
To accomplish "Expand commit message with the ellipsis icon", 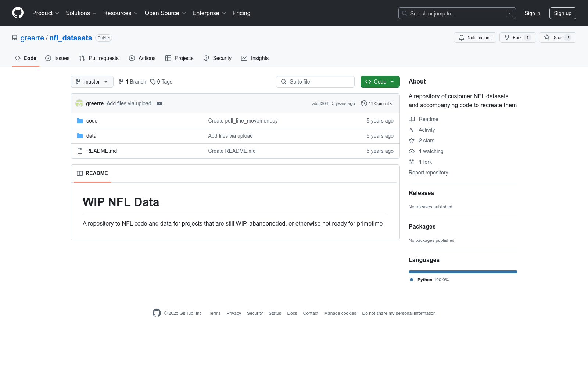I will (x=159, y=103).
